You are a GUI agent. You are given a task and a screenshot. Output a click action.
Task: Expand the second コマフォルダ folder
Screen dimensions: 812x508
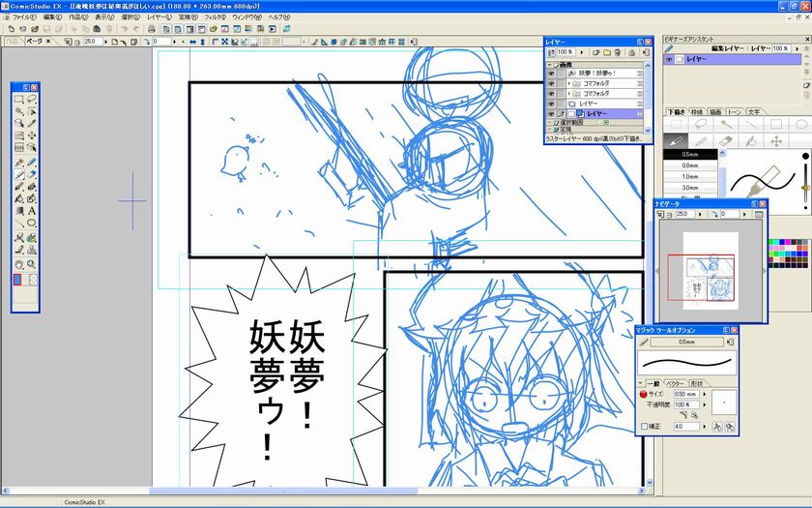coord(568,94)
